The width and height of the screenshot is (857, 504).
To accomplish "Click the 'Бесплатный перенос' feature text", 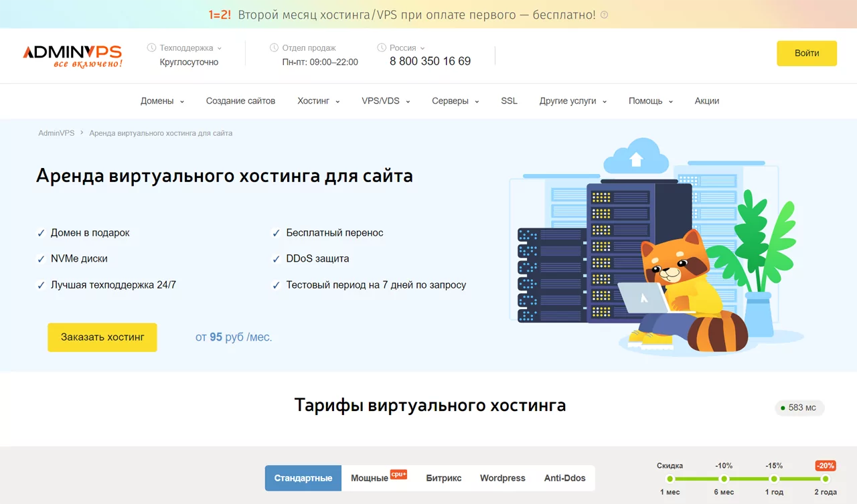I will 335,233.
